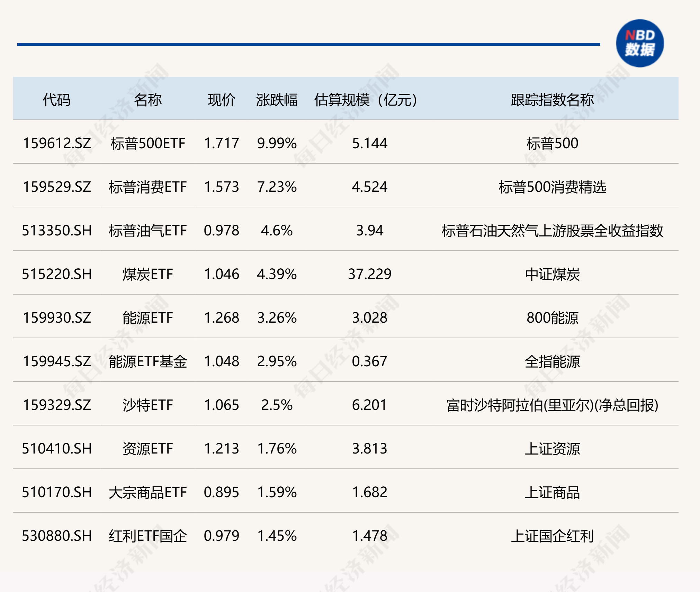Screen dimensions: 700x592
Task: Click 大宗商品ETF fund name
Action: pos(148,492)
